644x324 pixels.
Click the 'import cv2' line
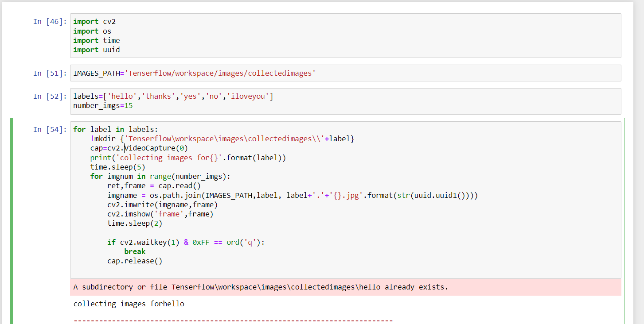tap(94, 22)
